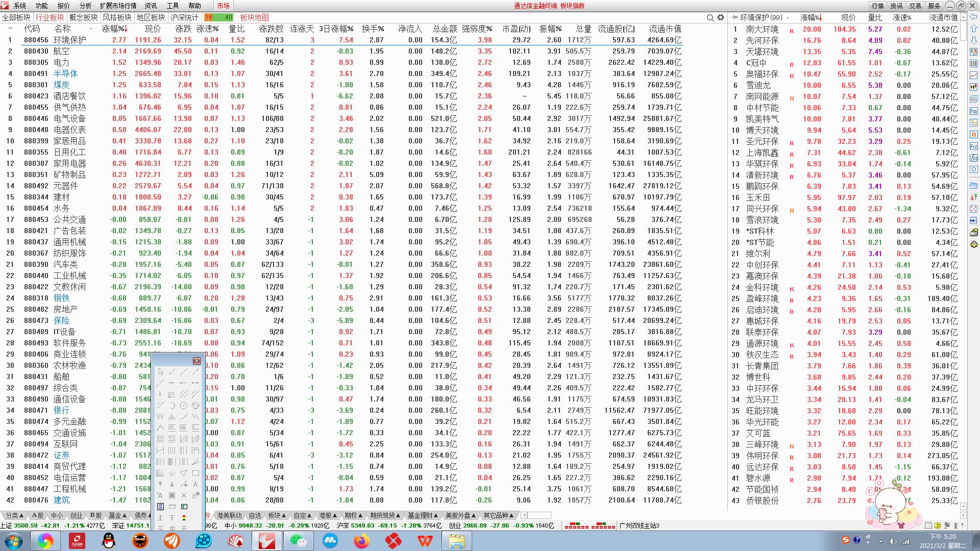The width and height of the screenshot is (980, 551).
Task: Switch to the 概念板块 tab
Action: pyautogui.click(x=83, y=17)
